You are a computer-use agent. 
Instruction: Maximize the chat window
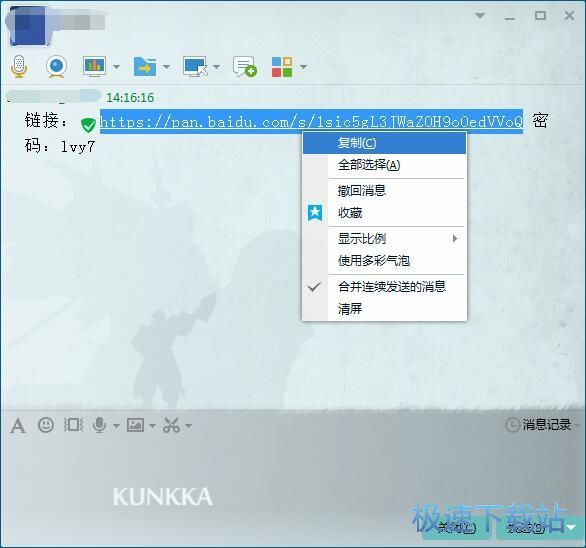pos(540,16)
